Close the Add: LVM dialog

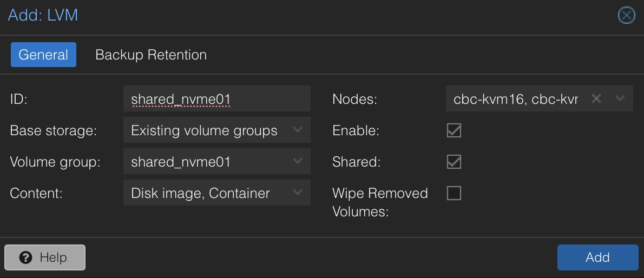pyautogui.click(x=626, y=15)
